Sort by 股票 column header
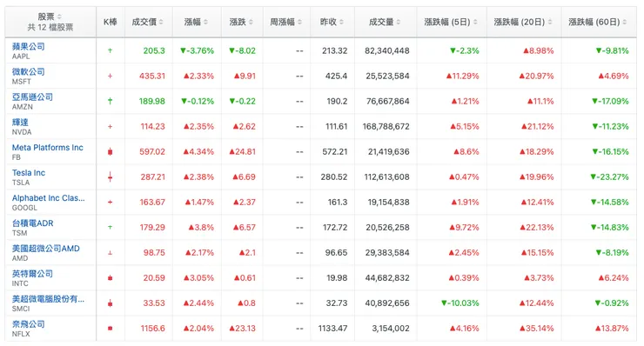Screen dimensions: 644x346 tap(50, 17)
